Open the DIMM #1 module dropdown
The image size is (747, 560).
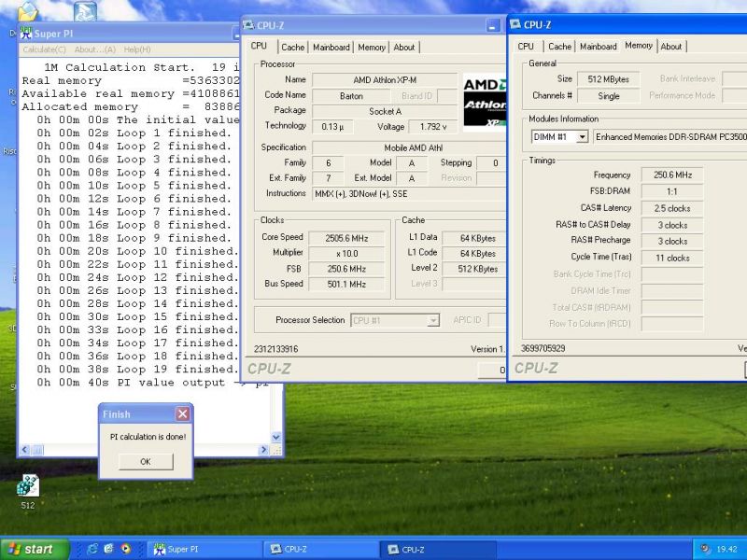pos(582,137)
